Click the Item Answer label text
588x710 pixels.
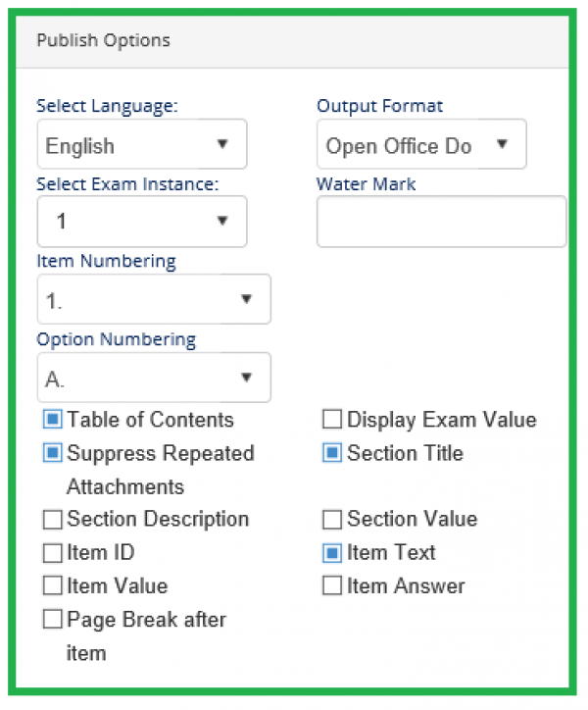[x=406, y=585]
